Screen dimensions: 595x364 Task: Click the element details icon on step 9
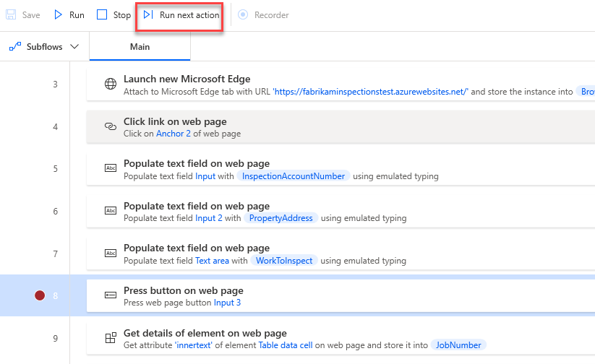tap(111, 338)
